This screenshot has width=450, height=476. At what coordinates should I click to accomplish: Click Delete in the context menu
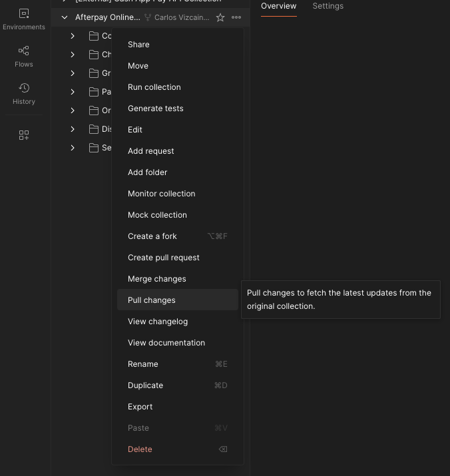[140, 449]
